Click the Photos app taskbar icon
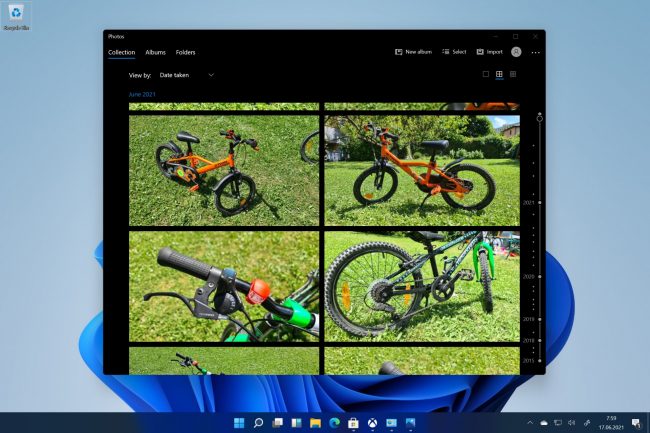 pos(410,423)
